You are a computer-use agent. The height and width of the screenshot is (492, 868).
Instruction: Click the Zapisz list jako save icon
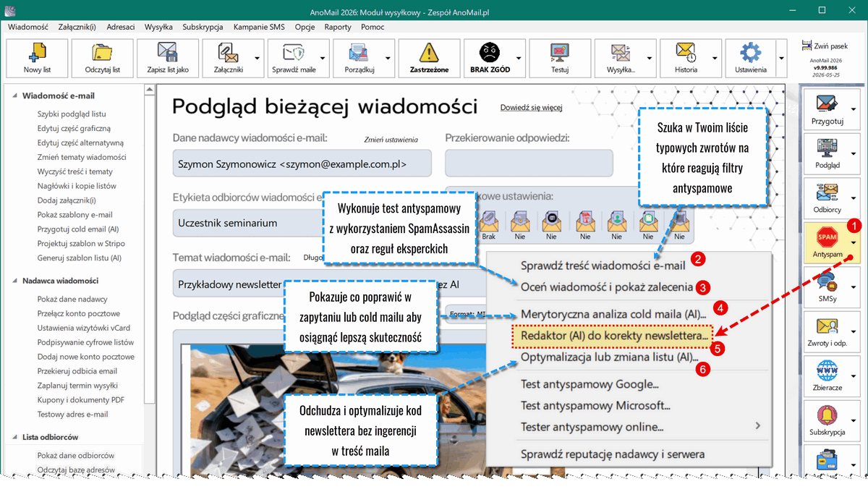click(x=167, y=52)
